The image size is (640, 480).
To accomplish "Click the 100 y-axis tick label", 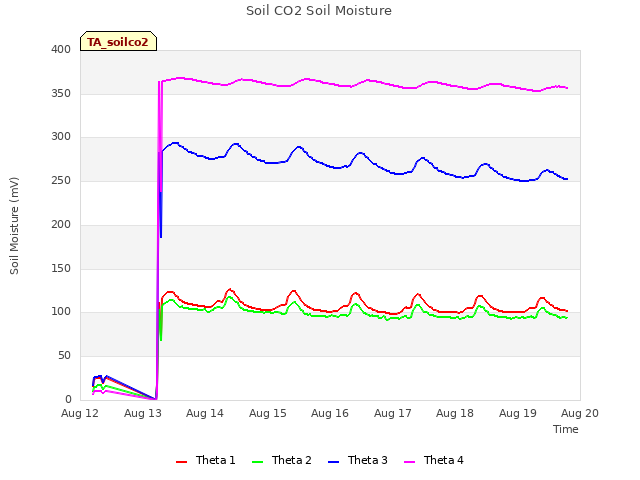I will click(61, 312).
